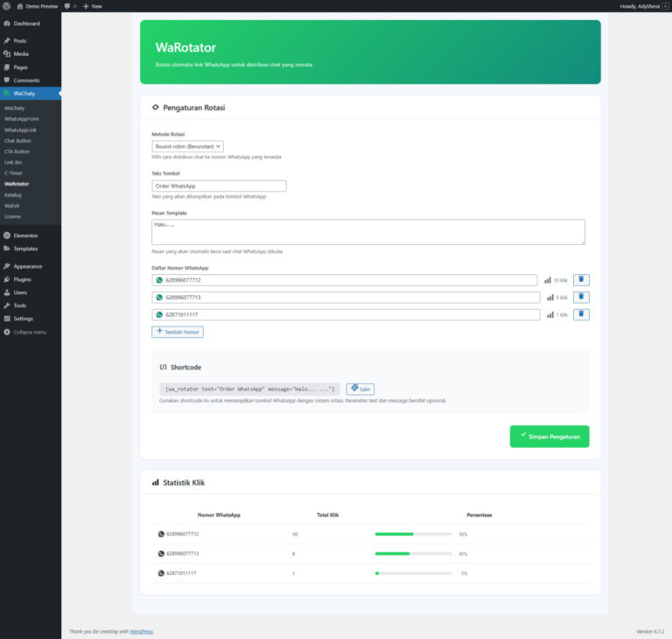Open the Howdy, AdyShiva account menu
672x639 pixels.
644,6
